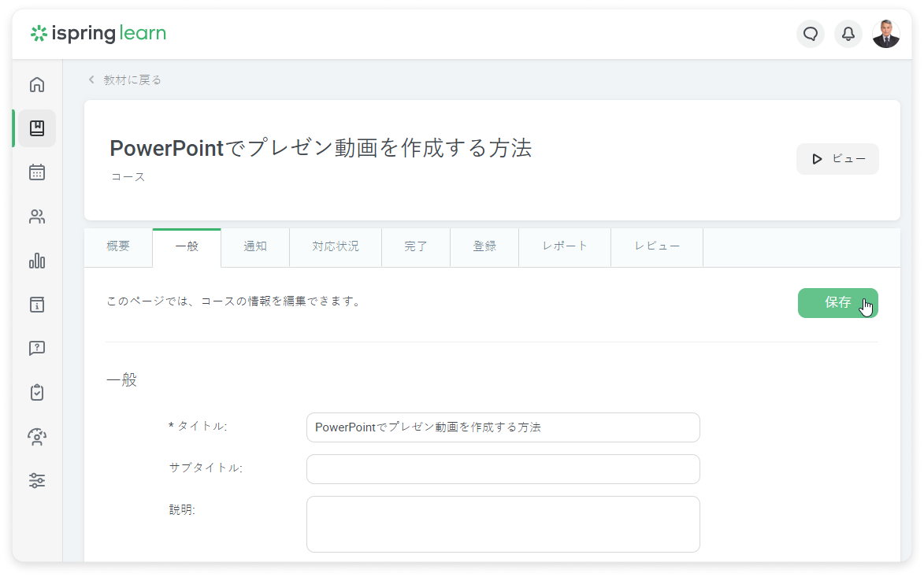Open the user gauge icon in sidebar
This screenshot has height=577, width=924.
(x=37, y=437)
